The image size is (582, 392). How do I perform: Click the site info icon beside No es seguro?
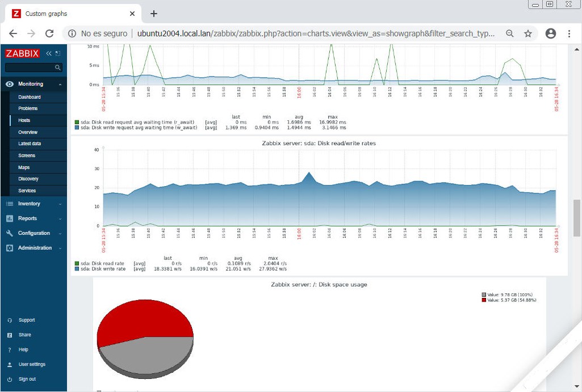coord(72,33)
